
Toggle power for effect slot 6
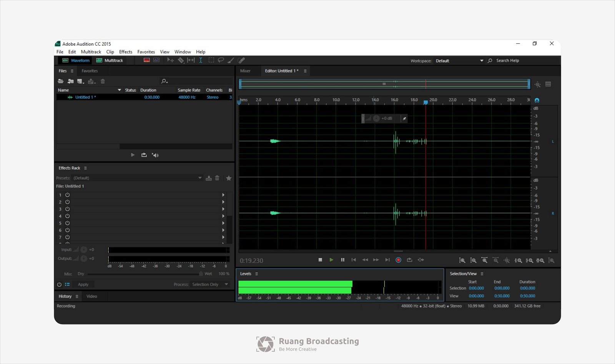tap(67, 230)
